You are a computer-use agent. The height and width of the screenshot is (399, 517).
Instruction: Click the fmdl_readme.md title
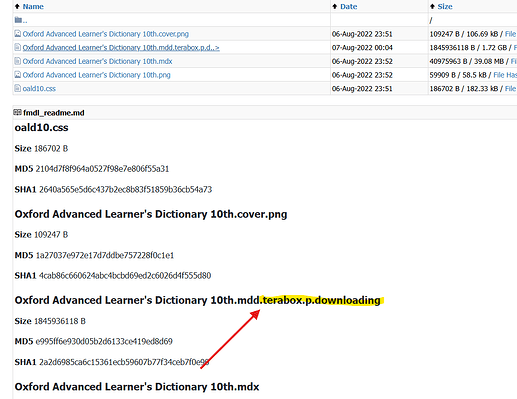click(54, 113)
